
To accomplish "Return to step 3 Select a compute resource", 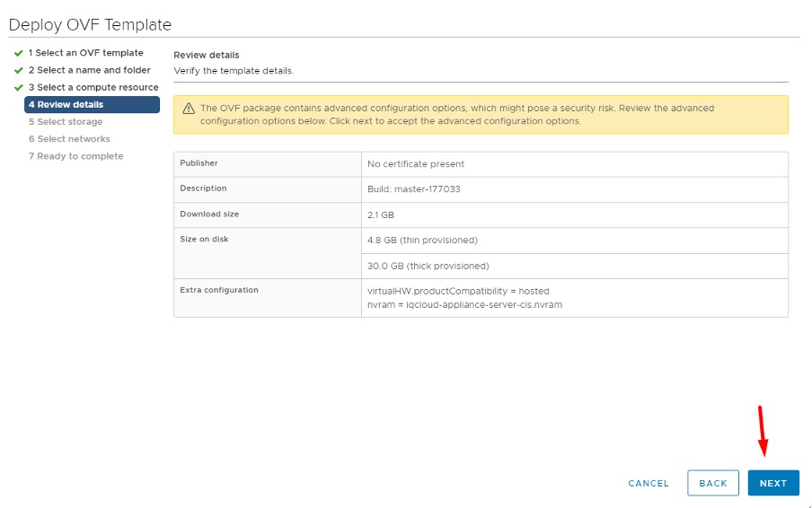I will pyautogui.click(x=93, y=87).
